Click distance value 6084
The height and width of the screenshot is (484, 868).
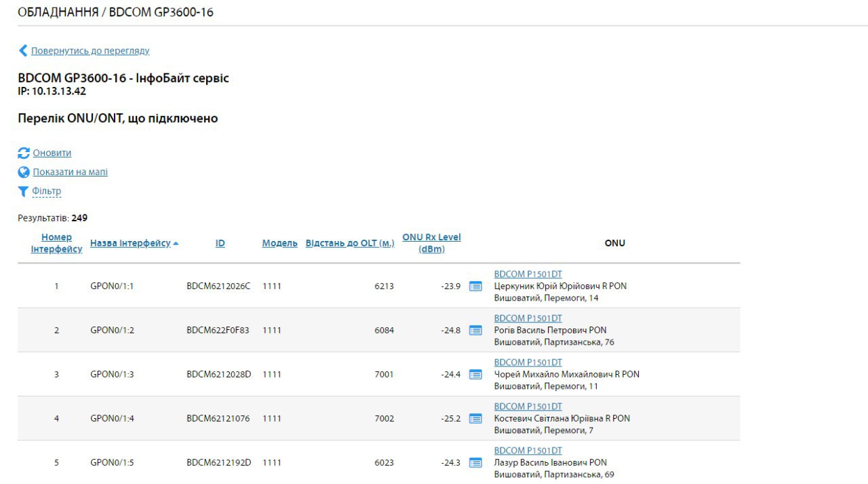click(384, 331)
